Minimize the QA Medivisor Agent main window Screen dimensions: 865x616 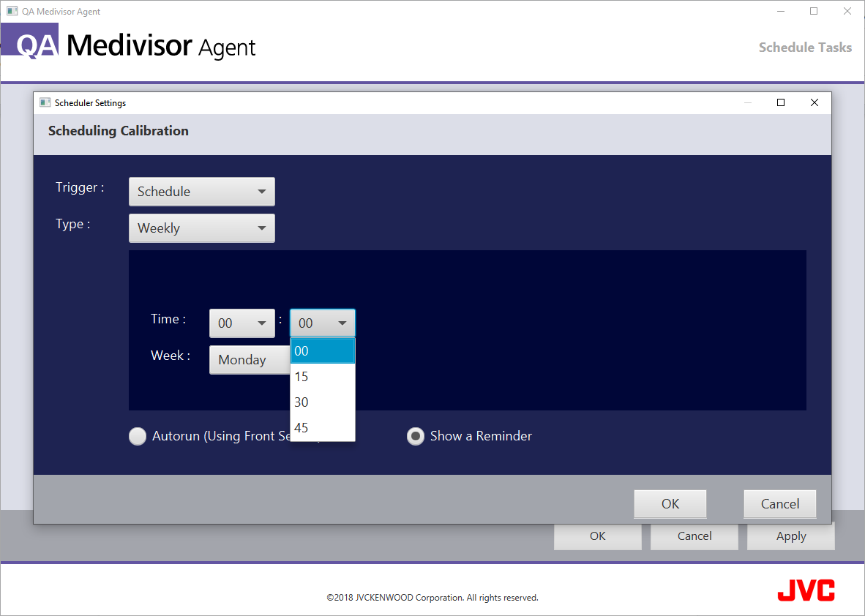coord(781,11)
